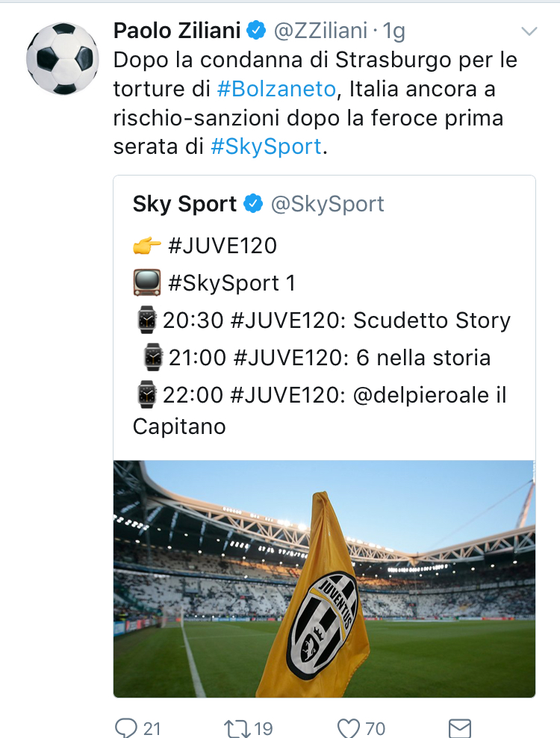The width and height of the screenshot is (560, 738).
Task: Like the tweet with the heart icon
Action: coord(349,727)
